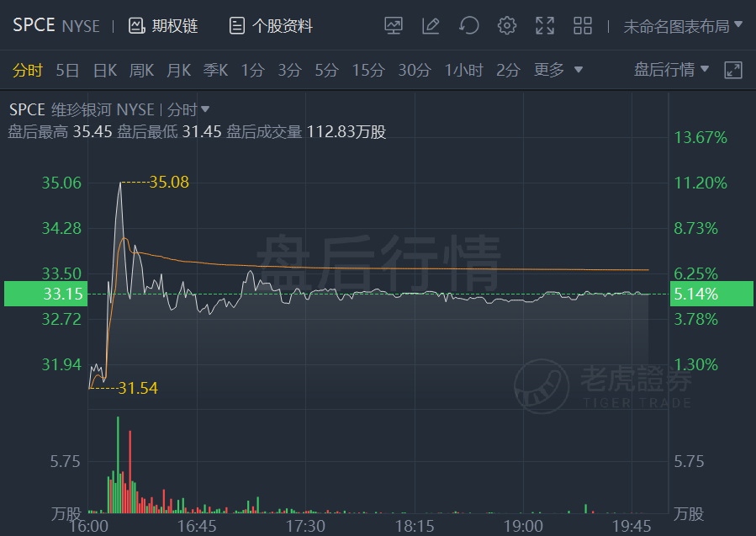Click the 13.67% axis label

point(700,137)
